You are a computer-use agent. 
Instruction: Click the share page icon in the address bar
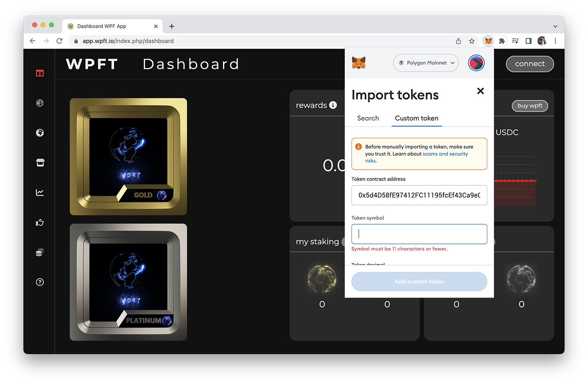458,41
